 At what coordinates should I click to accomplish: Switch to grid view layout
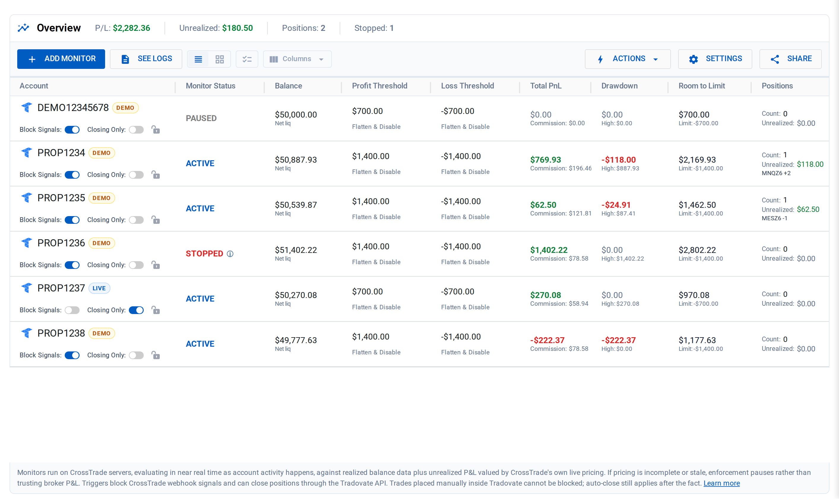point(220,59)
